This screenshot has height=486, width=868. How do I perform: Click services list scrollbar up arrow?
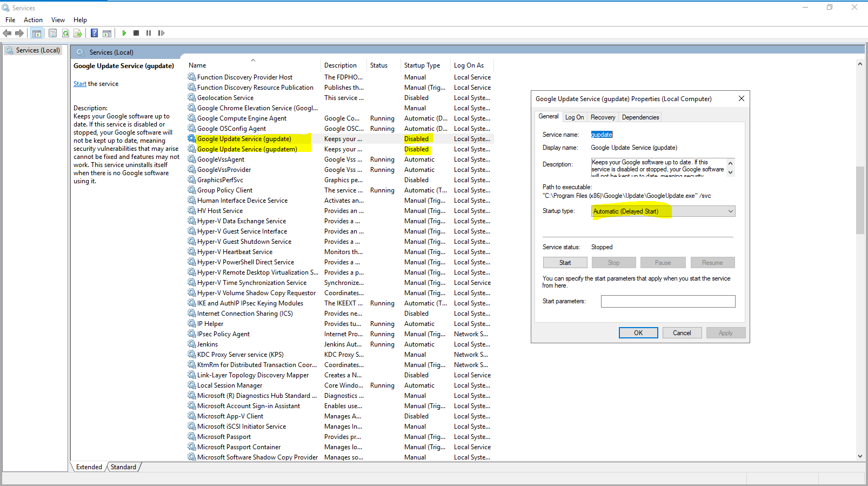coord(860,64)
